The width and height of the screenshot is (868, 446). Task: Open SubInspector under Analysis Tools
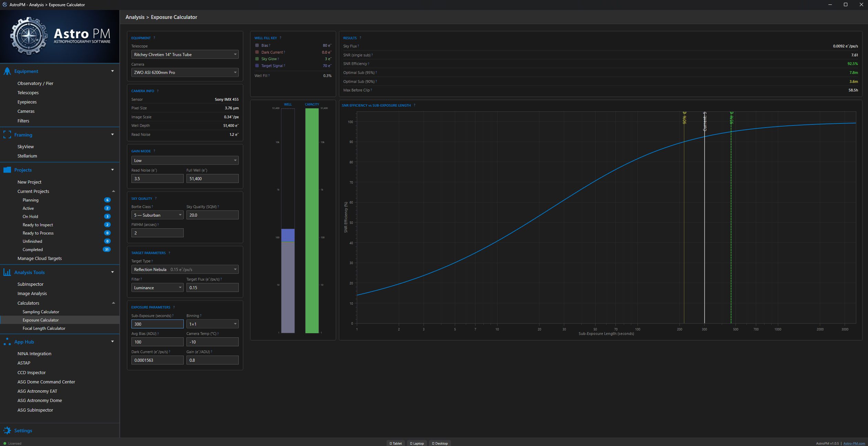click(30, 284)
